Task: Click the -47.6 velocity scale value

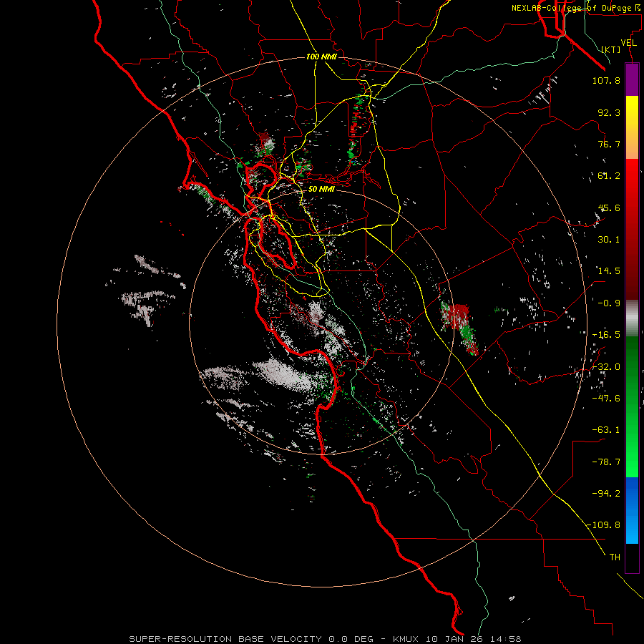Action: (606, 399)
